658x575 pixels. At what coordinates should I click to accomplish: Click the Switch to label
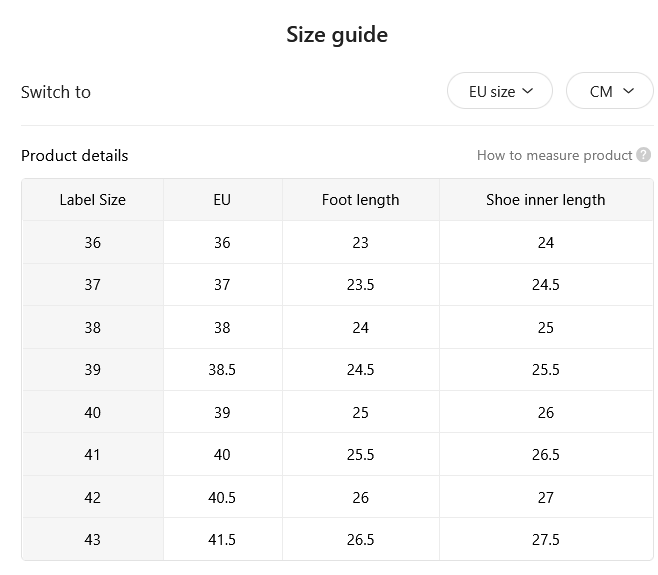56,92
